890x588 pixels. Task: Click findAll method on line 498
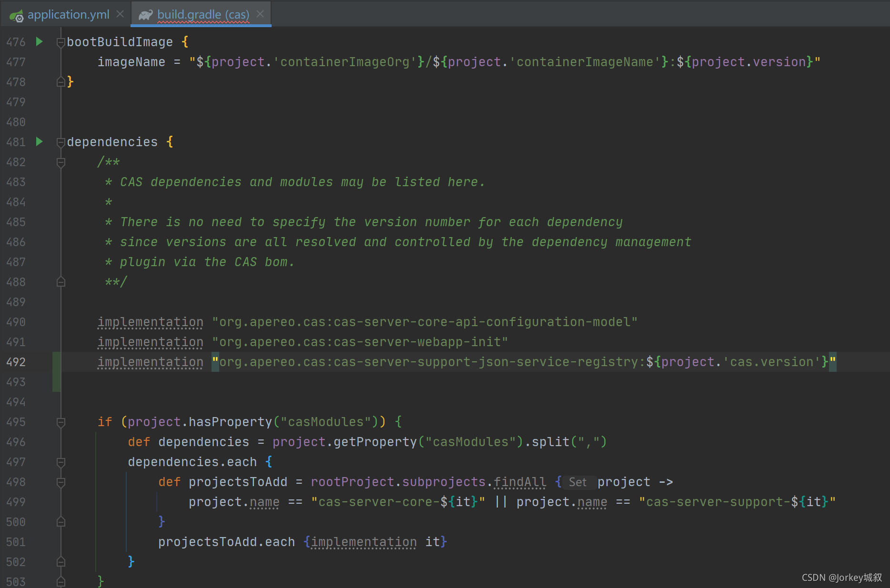point(520,482)
